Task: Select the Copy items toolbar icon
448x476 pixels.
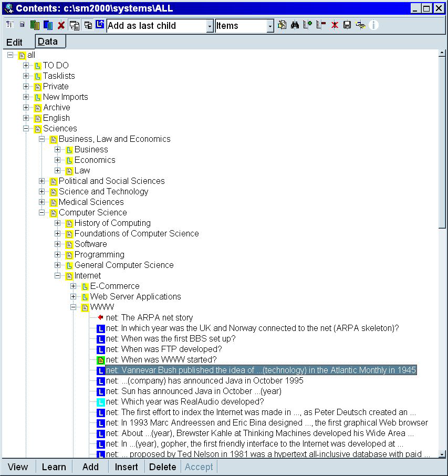Action: click(35, 25)
